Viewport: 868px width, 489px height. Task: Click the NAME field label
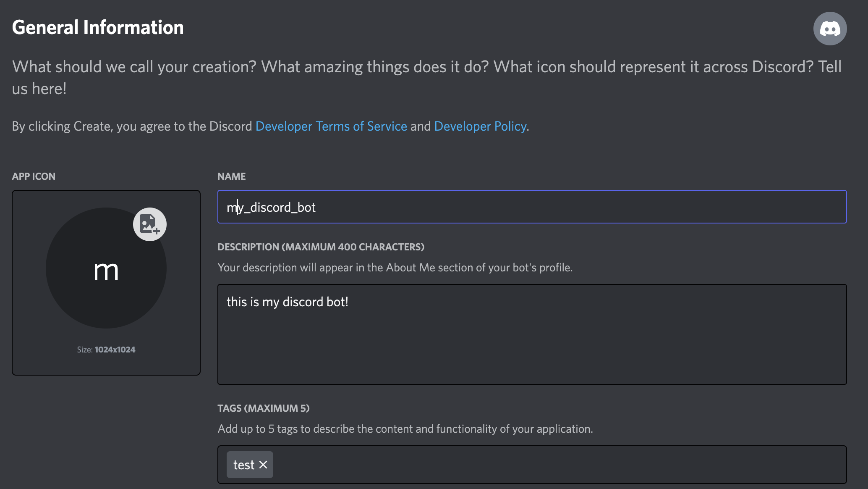click(x=231, y=176)
